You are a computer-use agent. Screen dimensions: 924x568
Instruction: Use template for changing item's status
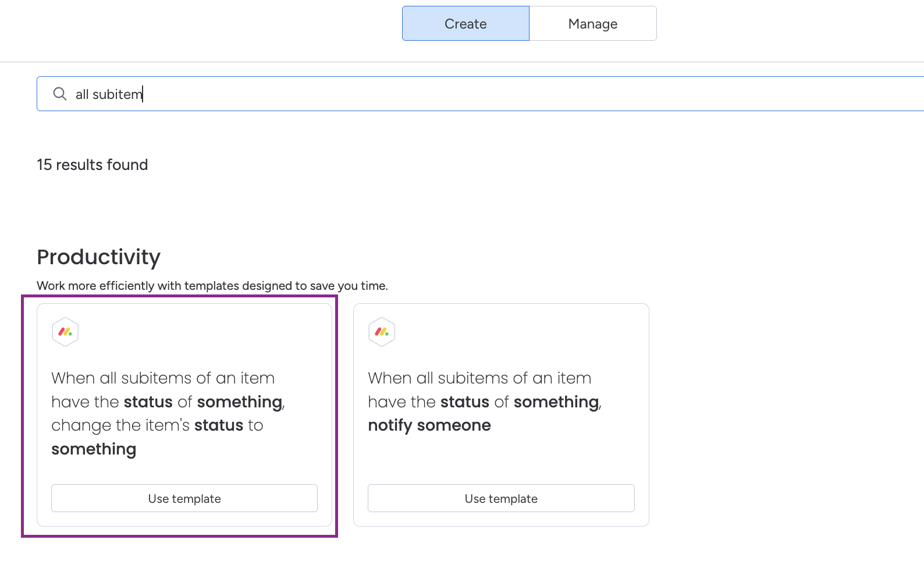click(184, 499)
